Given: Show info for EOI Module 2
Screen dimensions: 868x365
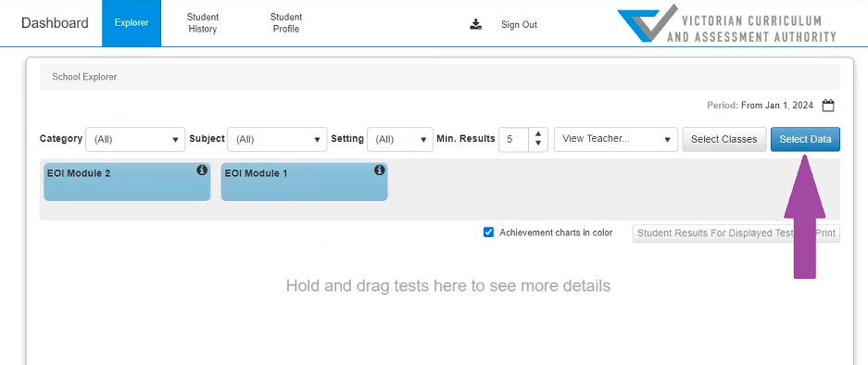Looking at the screenshot, I should pyautogui.click(x=202, y=170).
